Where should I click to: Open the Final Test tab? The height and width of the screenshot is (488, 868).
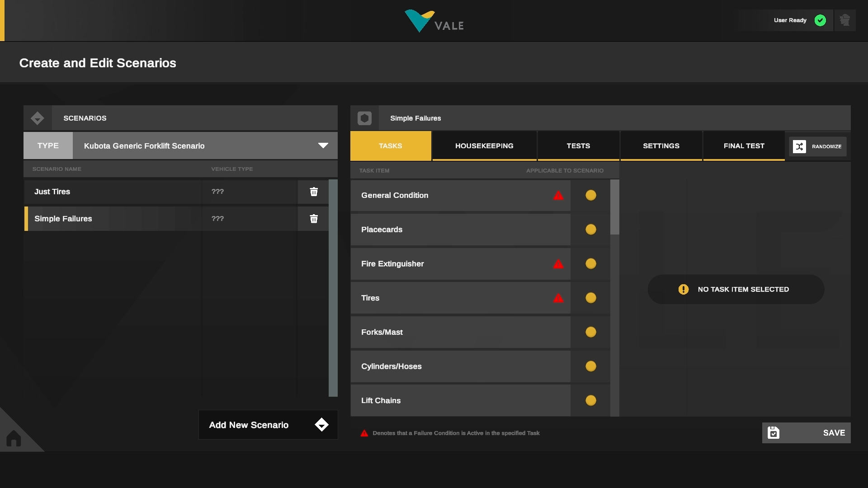pos(744,146)
